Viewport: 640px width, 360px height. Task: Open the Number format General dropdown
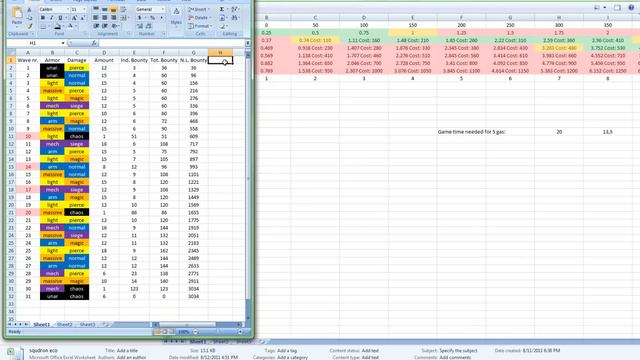(x=162, y=9)
